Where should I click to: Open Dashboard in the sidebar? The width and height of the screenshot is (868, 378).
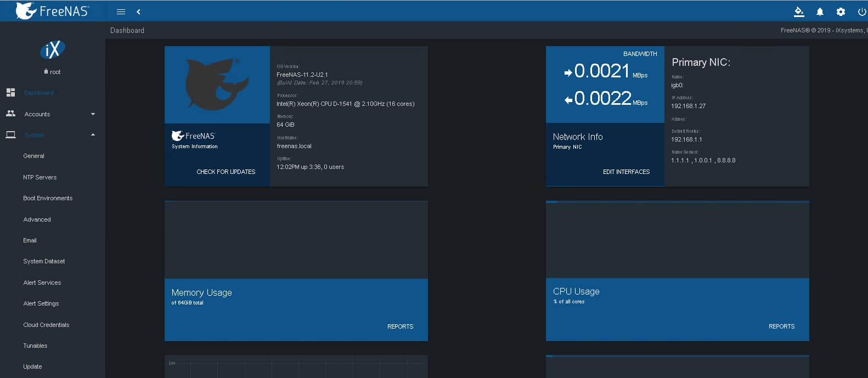tap(39, 93)
